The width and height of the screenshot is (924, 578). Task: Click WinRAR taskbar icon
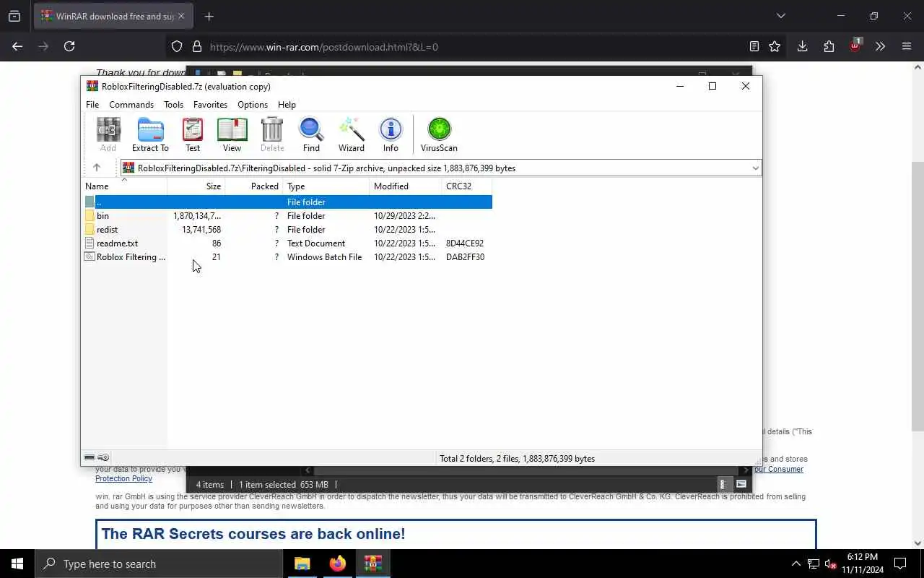373,564
